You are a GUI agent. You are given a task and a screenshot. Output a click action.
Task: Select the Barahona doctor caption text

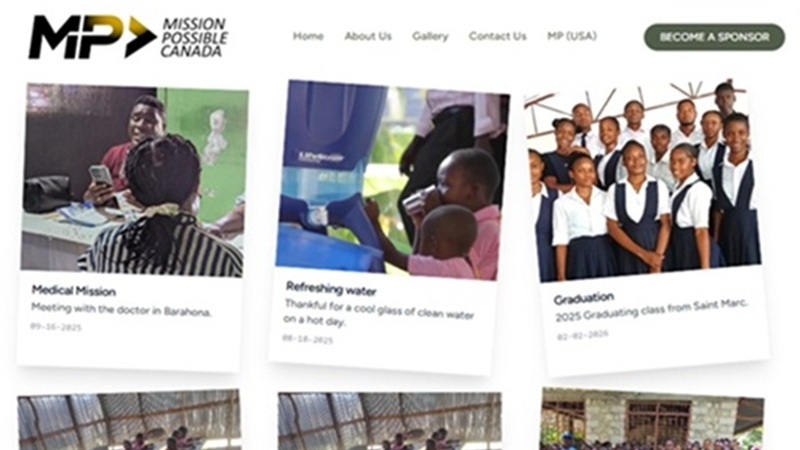(x=121, y=309)
